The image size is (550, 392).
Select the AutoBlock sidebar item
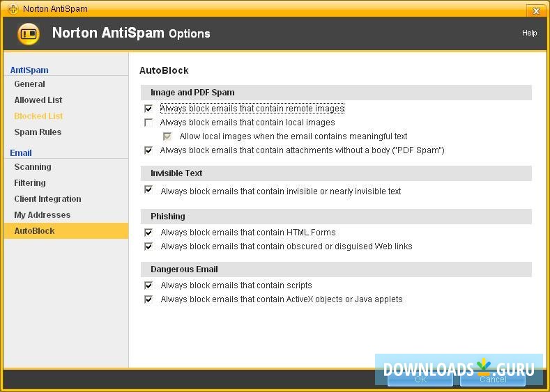pos(66,231)
